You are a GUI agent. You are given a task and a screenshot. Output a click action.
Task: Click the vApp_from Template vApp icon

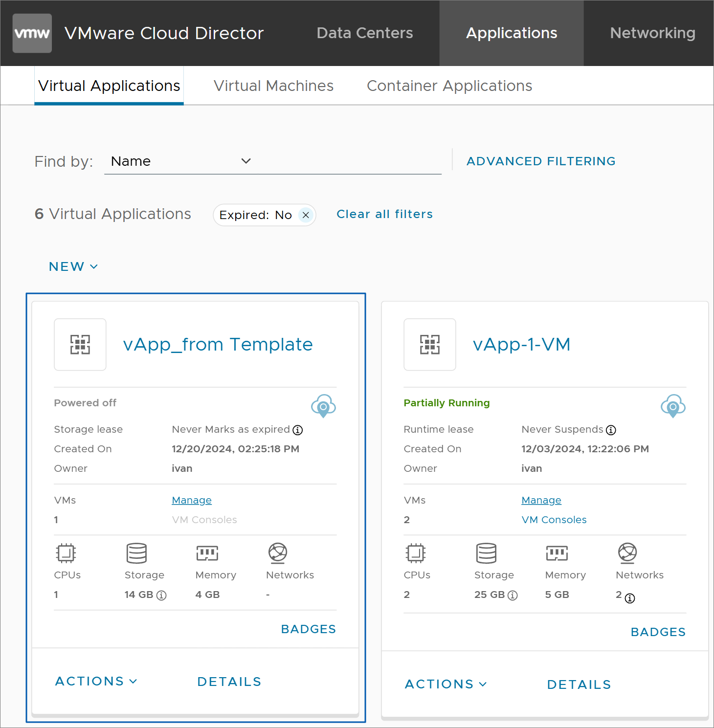coord(80,345)
